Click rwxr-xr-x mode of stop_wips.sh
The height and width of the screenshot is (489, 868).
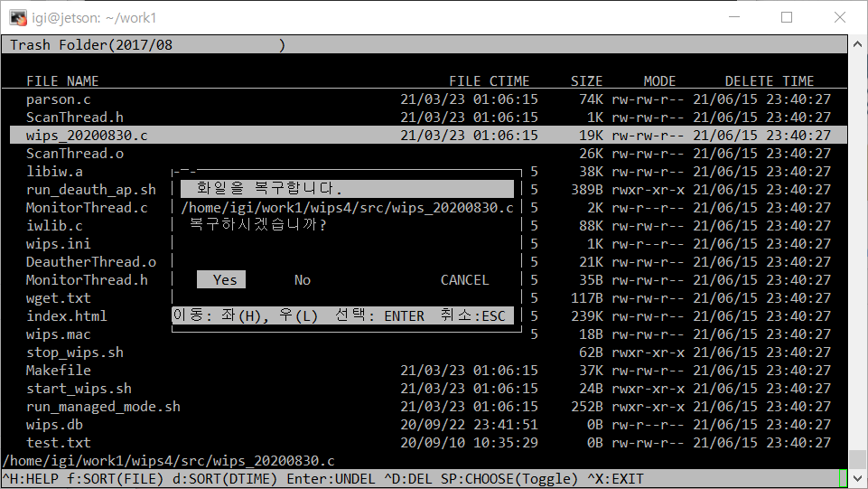[x=648, y=353]
